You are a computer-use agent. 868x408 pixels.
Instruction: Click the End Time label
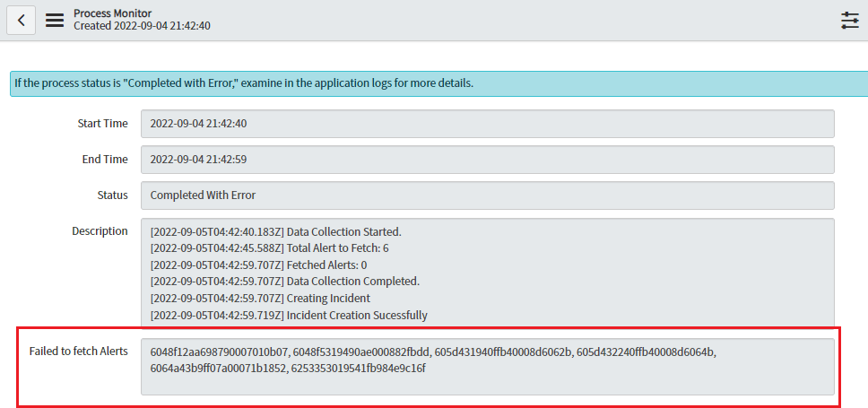pos(106,160)
